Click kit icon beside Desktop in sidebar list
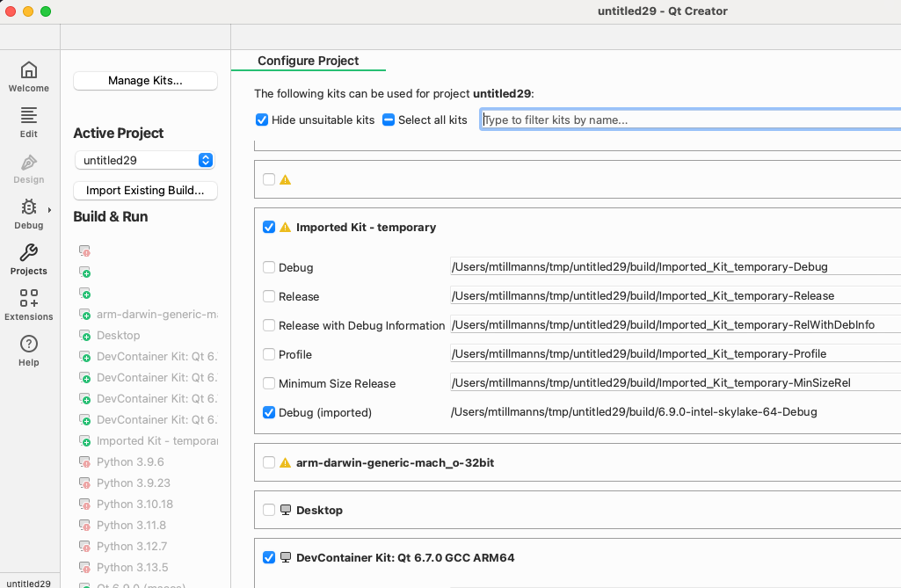 click(x=84, y=336)
